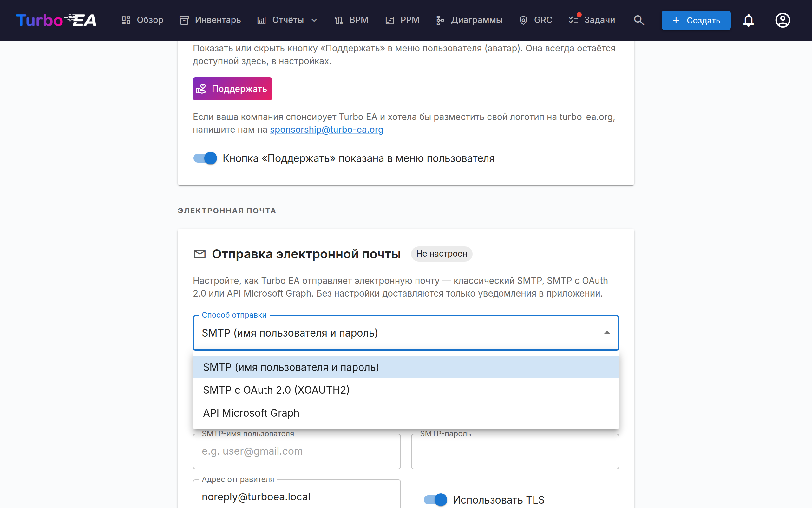Click the Способ отправки dropdown arrow

(607, 333)
